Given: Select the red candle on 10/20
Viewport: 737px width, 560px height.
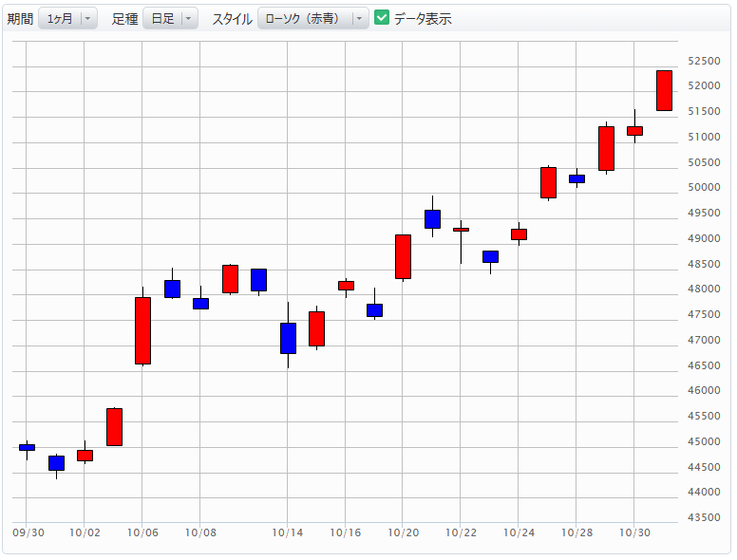Looking at the screenshot, I should coord(403,256).
